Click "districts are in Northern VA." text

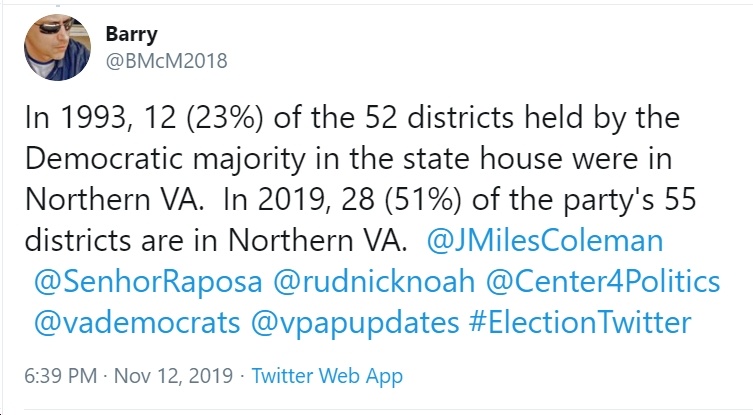pos(217,240)
